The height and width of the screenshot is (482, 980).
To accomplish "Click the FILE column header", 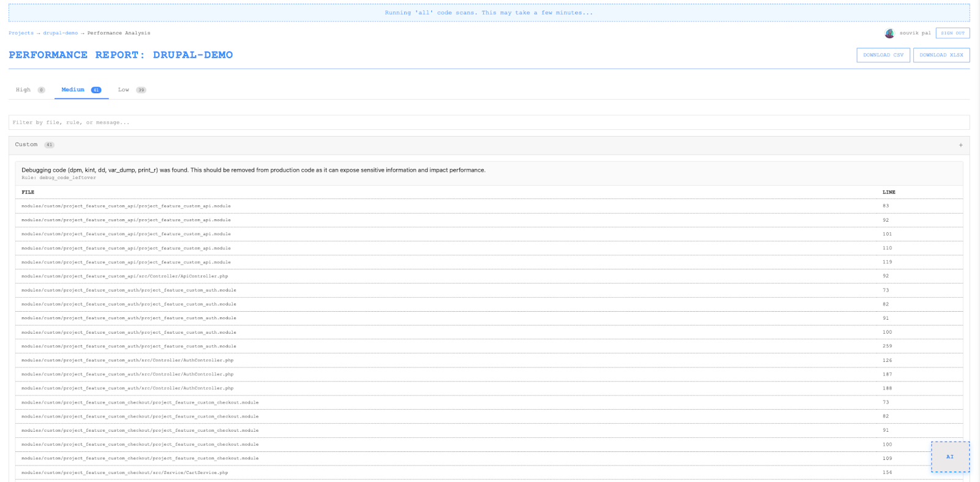I will pos(28,192).
